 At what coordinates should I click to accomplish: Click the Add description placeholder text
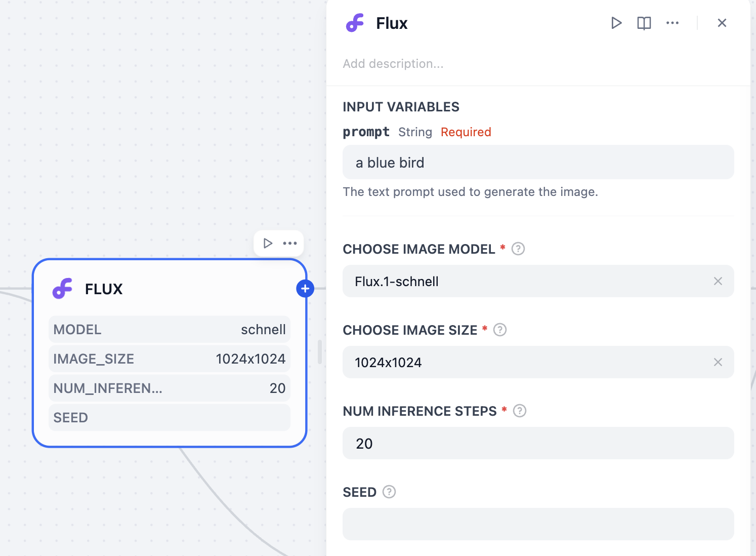pos(393,64)
